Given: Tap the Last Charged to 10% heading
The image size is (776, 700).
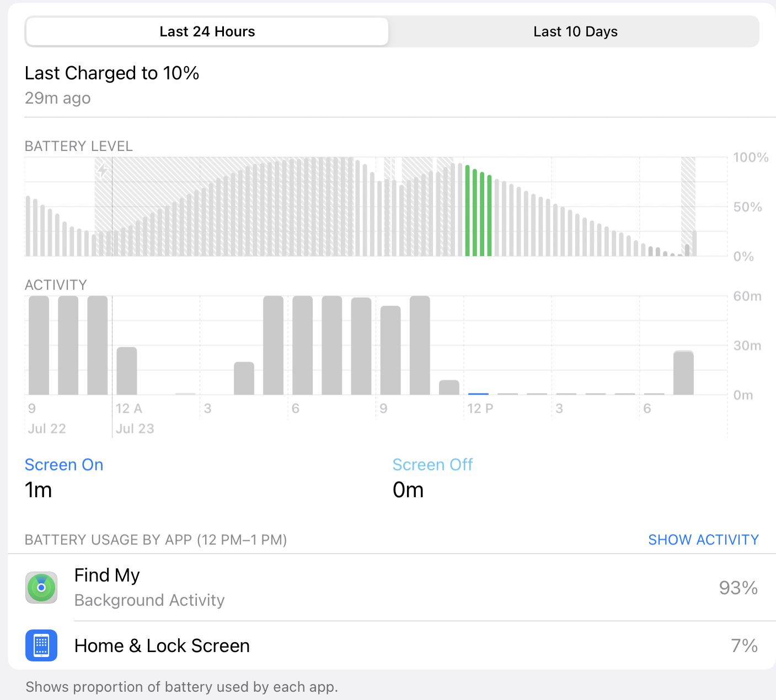Looking at the screenshot, I should pos(112,73).
